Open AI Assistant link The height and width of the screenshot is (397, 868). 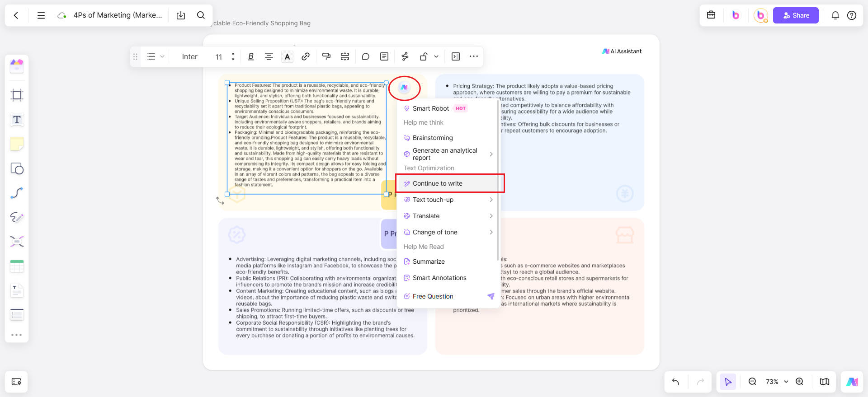tap(622, 51)
